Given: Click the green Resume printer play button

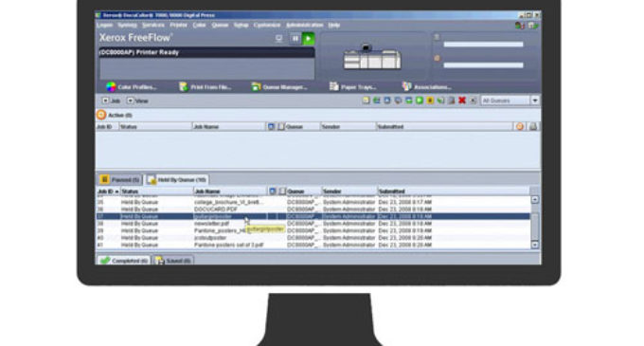Looking at the screenshot, I should [309, 39].
